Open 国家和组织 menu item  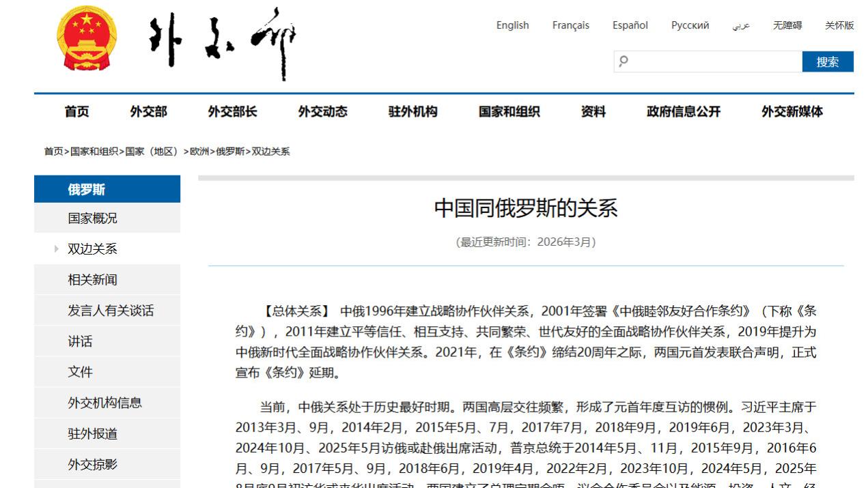tap(509, 111)
